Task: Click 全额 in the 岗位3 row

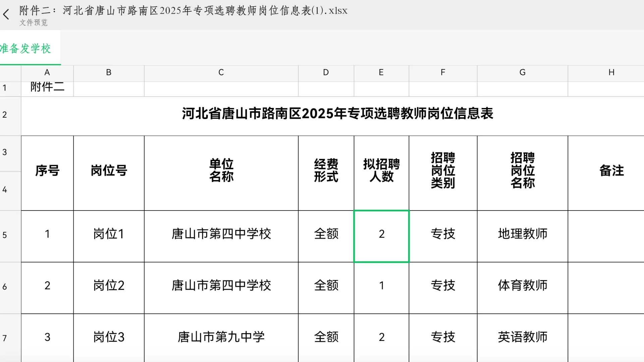Action: tap(326, 338)
